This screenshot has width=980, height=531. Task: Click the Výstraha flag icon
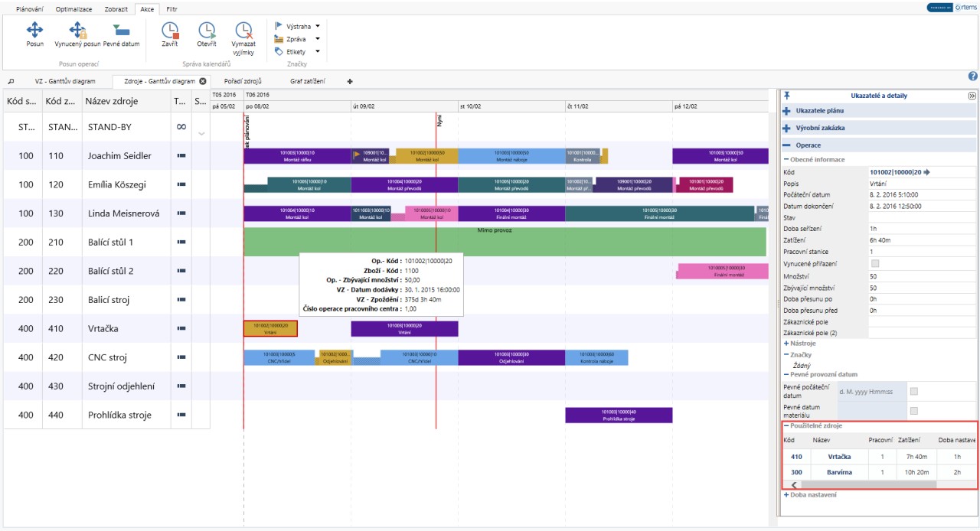(279, 25)
